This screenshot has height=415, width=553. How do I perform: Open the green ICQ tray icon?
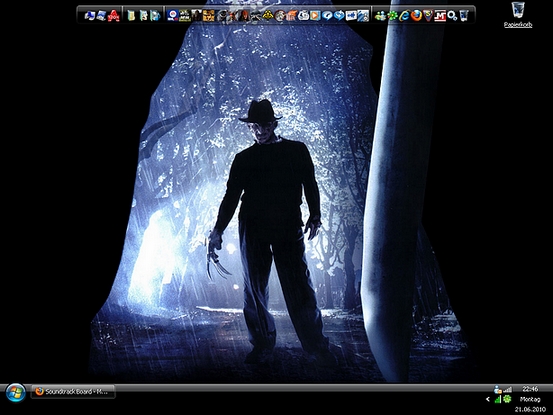[507, 399]
